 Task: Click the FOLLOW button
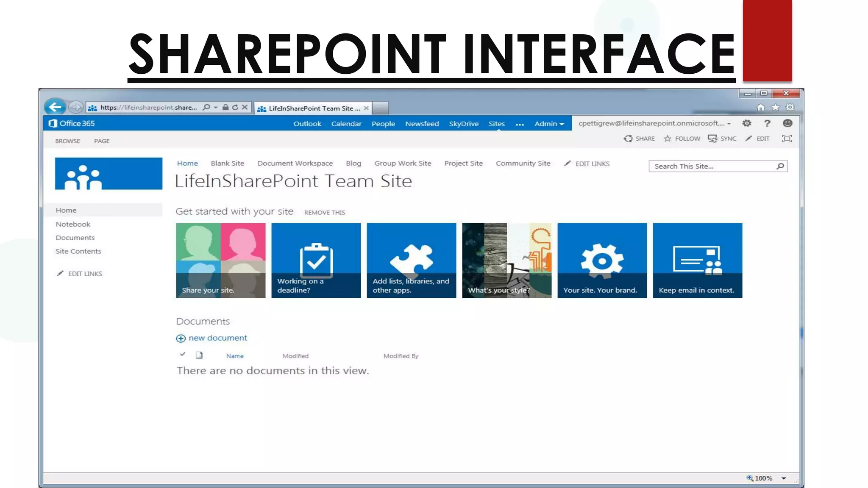pyautogui.click(x=682, y=139)
